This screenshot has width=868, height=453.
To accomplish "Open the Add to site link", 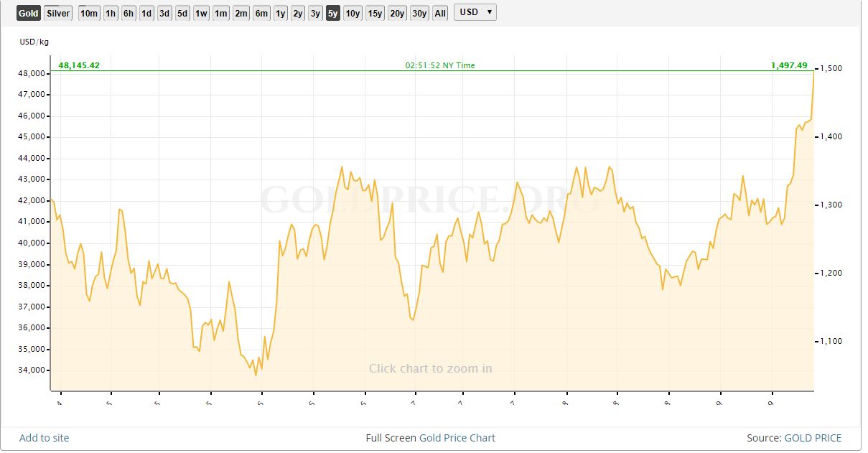I will click(x=45, y=438).
